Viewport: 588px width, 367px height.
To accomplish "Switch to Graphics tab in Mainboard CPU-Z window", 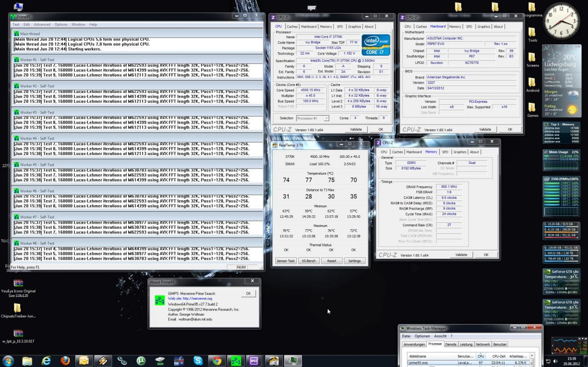I will [x=483, y=27].
